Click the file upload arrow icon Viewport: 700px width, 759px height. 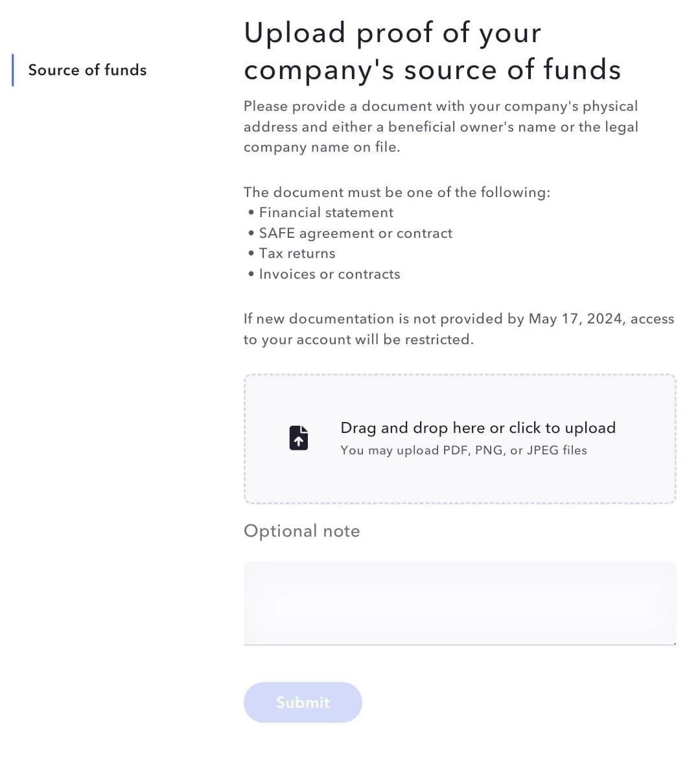click(x=299, y=438)
